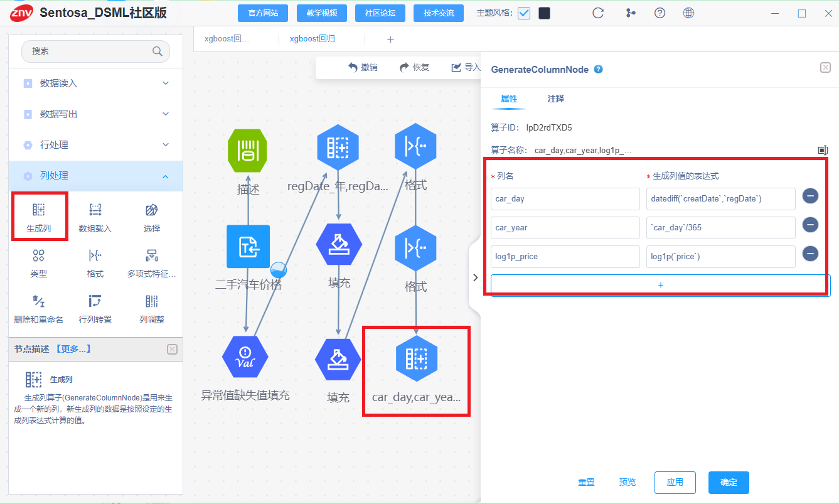This screenshot has width=839, height=504.
Task: Collapse the 列处理 category
Action: tap(95, 176)
